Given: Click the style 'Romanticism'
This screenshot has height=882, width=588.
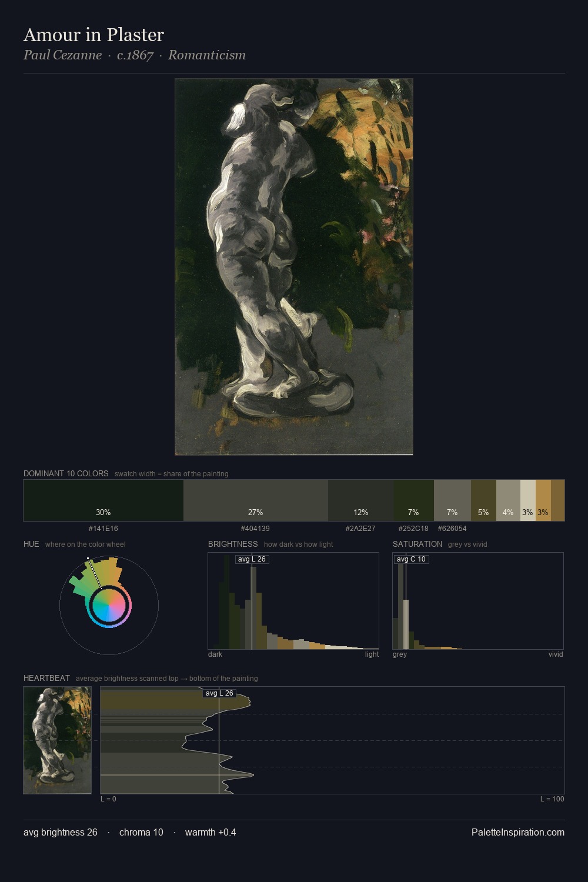Looking at the screenshot, I should coord(207,55).
